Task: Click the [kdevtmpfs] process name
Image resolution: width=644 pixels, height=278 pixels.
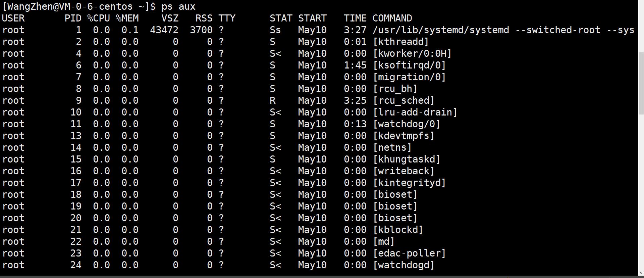Action: (x=404, y=136)
